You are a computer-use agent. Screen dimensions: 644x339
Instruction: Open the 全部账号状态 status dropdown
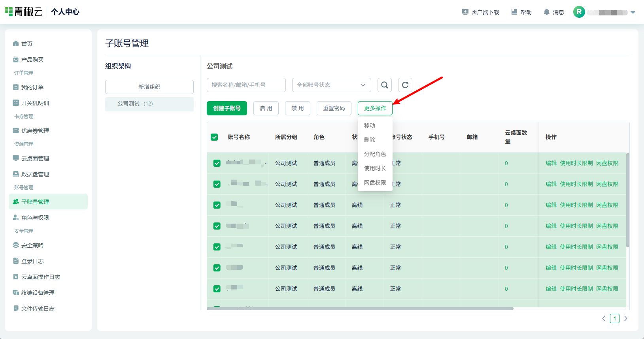(x=332, y=85)
